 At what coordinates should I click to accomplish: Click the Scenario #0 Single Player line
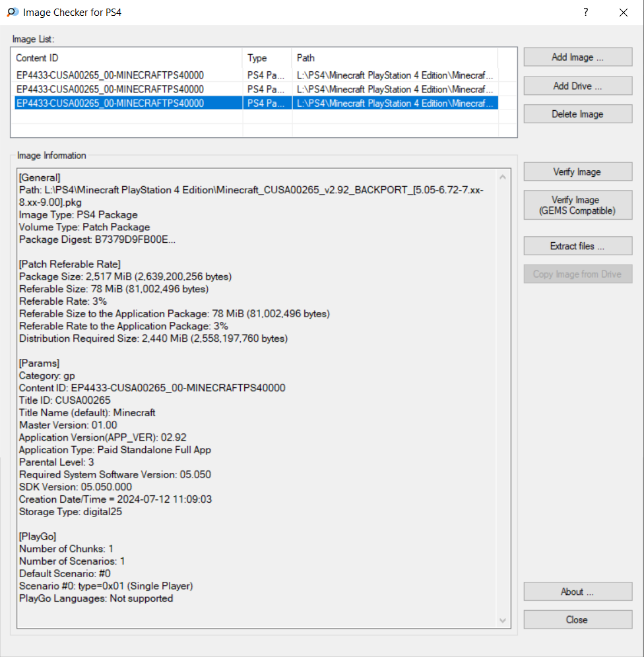(106, 586)
